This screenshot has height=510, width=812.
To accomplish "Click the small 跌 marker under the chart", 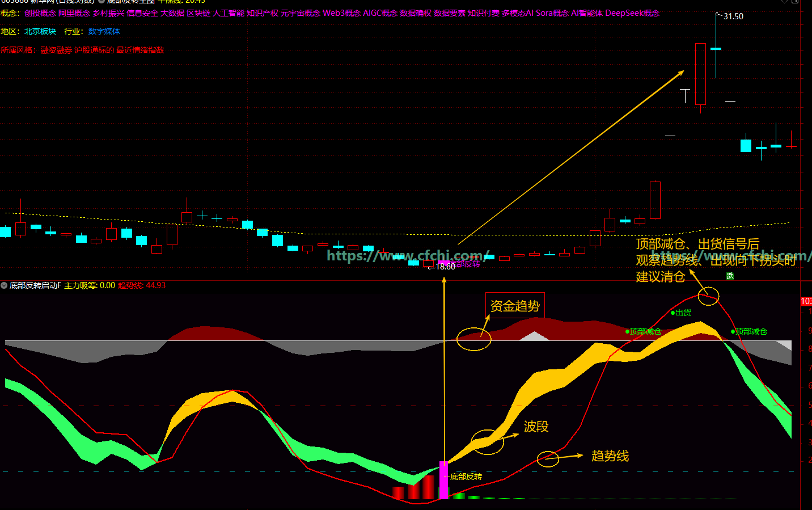I will click(x=730, y=276).
